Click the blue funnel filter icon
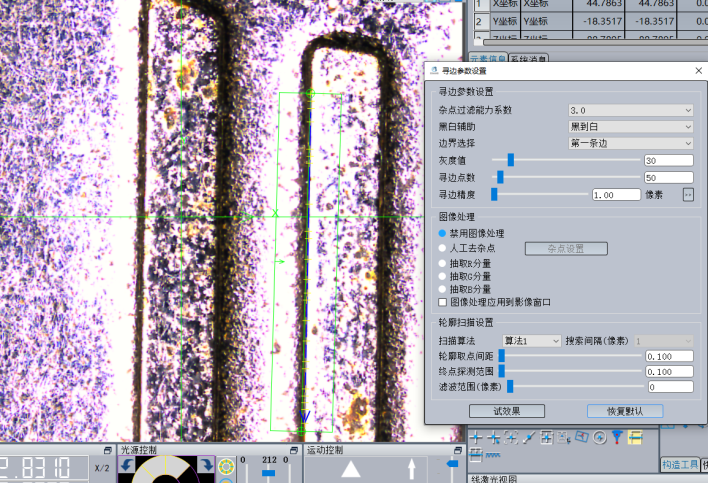708x483 pixels. (617, 437)
